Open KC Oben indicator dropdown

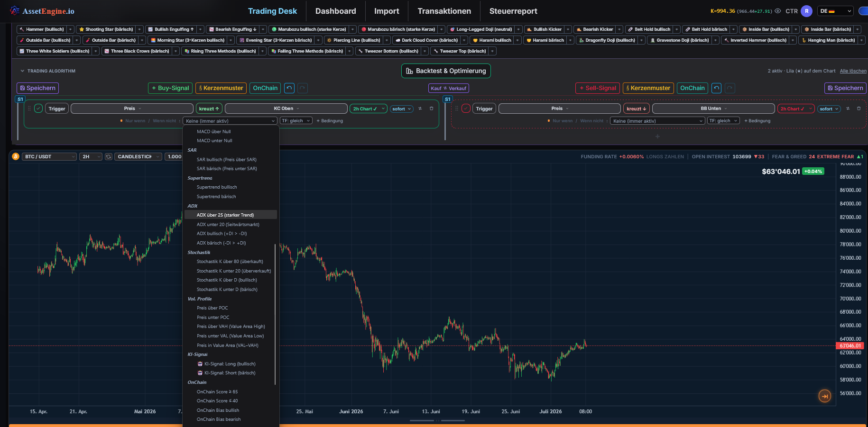point(286,109)
